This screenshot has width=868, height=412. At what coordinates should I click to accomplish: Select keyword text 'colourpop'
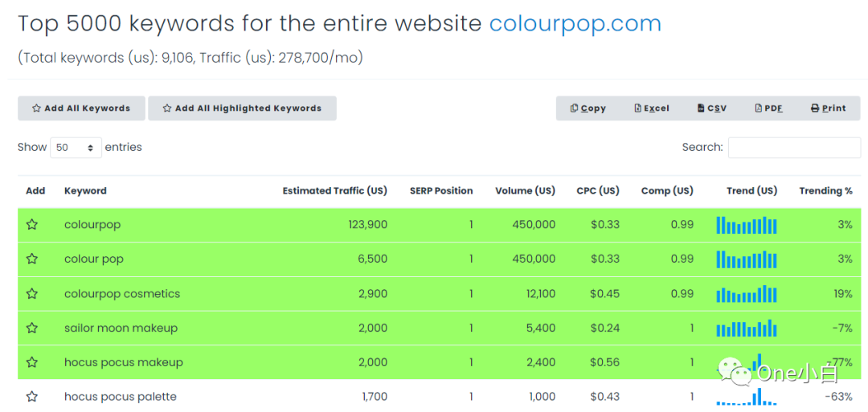[92, 225]
